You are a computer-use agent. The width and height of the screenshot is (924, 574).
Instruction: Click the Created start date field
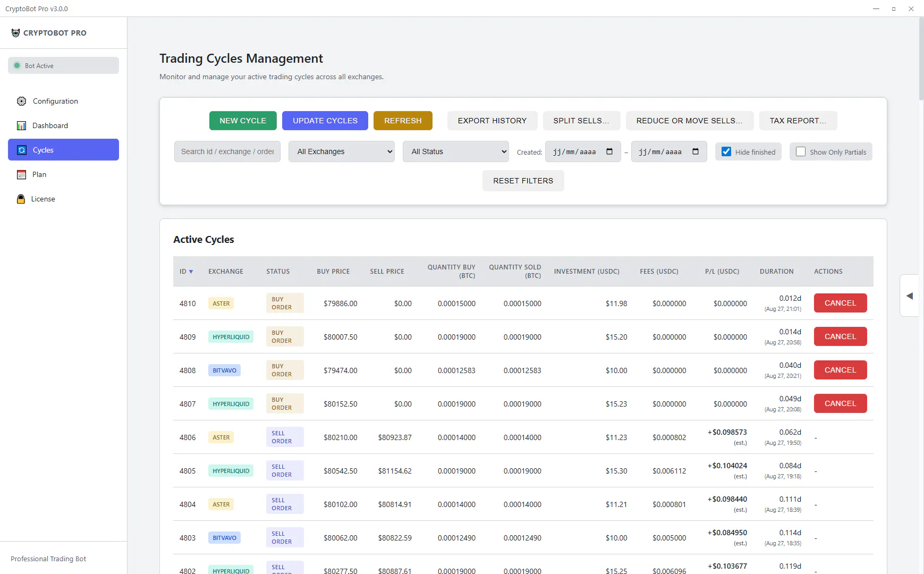tap(583, 151)
